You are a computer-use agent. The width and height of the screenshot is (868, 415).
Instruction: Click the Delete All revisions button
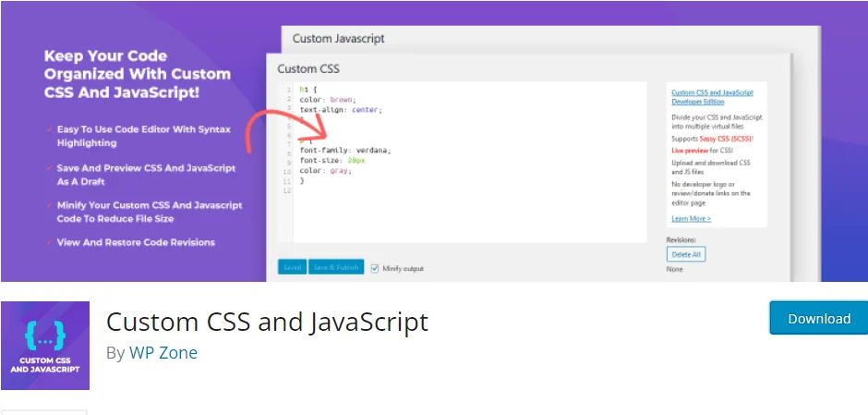[685, 254]
